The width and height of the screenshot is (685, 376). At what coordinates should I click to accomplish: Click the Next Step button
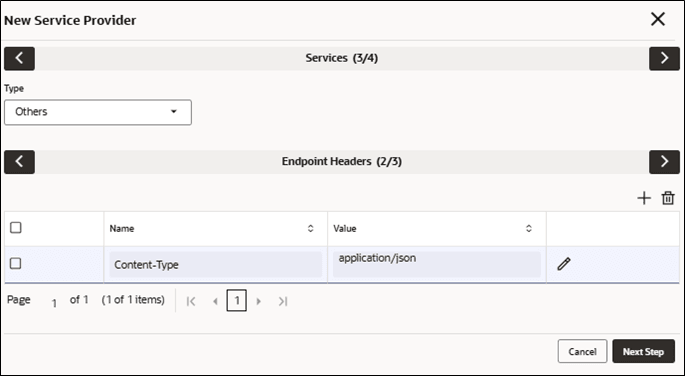(x=643, y=351)
